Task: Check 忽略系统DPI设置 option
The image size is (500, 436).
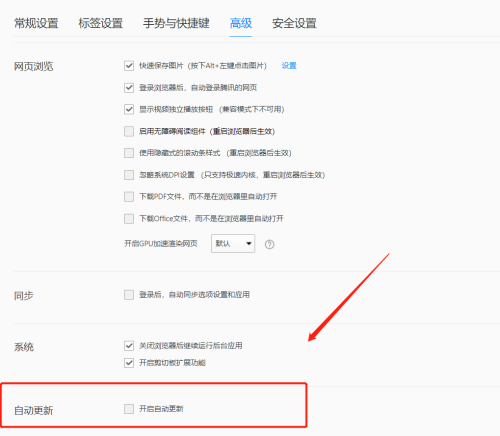Action: (129, 175)
